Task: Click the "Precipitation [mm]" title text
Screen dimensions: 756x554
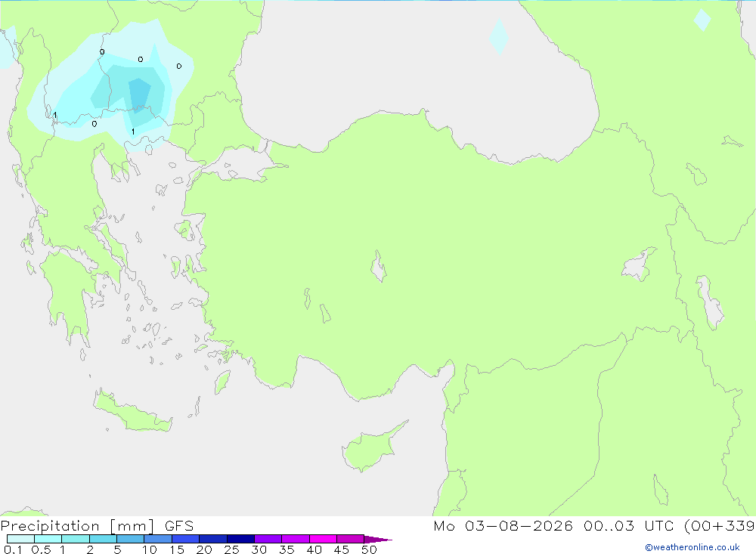Action: (77, 526)
